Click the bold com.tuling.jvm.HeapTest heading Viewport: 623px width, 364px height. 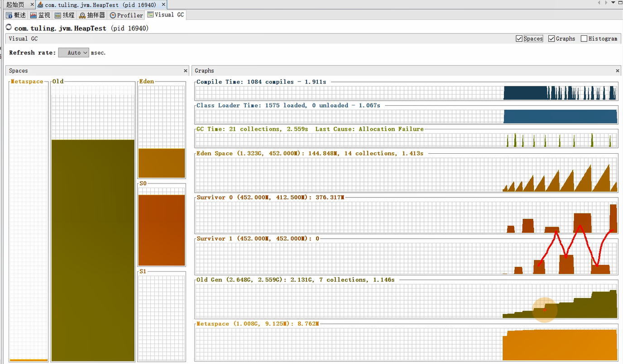(x=61, y=28)
